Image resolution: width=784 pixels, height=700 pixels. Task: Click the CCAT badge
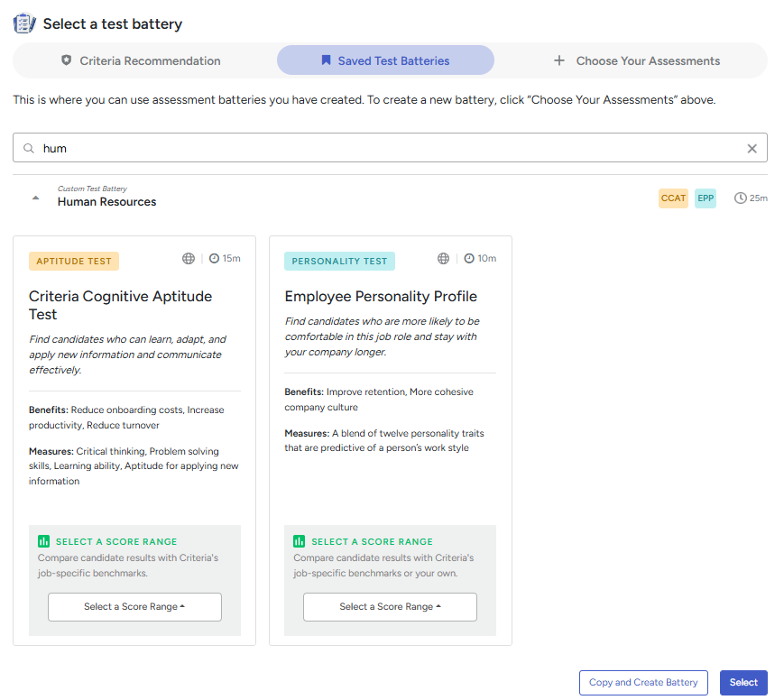pos(673,198)
